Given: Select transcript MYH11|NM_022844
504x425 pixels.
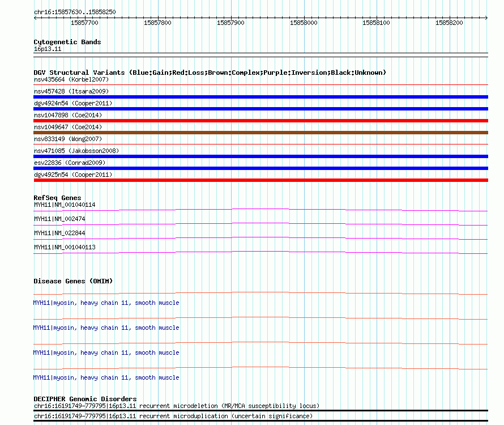Looking at the screenshot, I should [x=59, y=233].
